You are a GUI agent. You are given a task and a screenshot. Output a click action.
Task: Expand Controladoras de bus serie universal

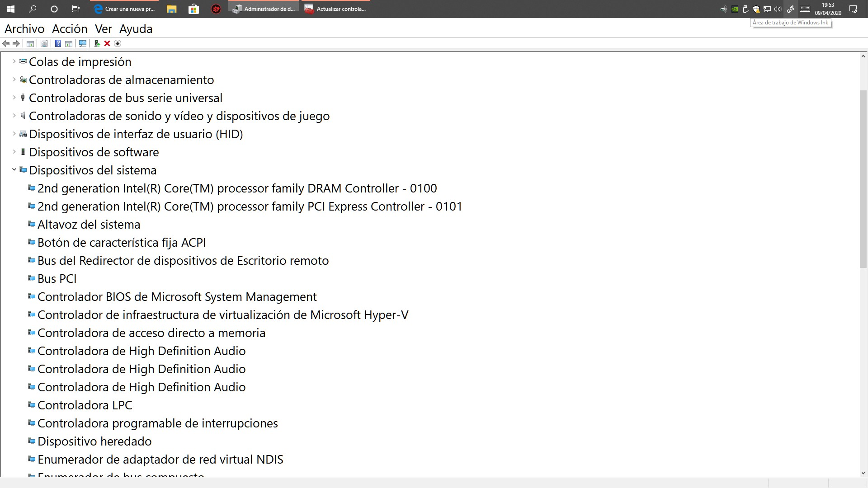point(14,98)
